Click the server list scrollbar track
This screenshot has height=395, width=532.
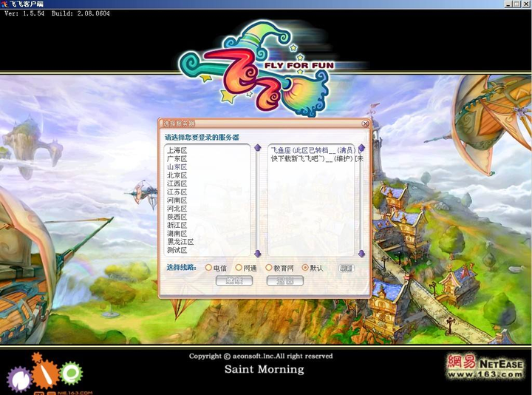361,200
